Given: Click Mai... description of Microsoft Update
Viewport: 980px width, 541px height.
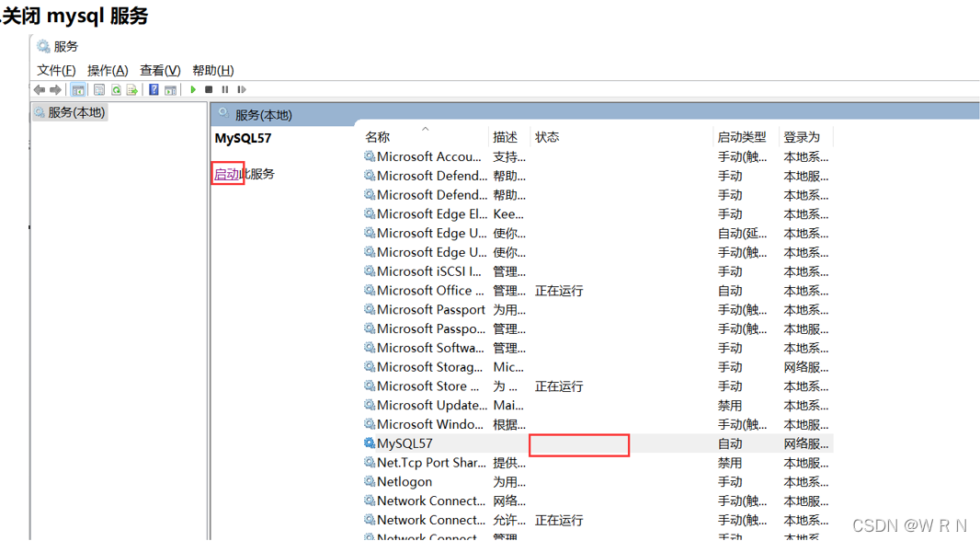Looking at the screenshot, I should pos(508,405).
